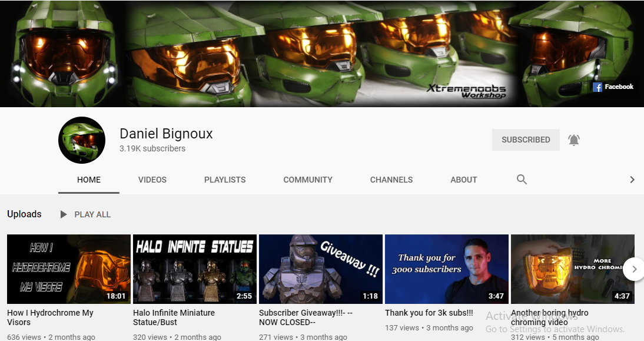Show next uploads with carousel arrow
The image size is (644, 341).
coord(634,269)
